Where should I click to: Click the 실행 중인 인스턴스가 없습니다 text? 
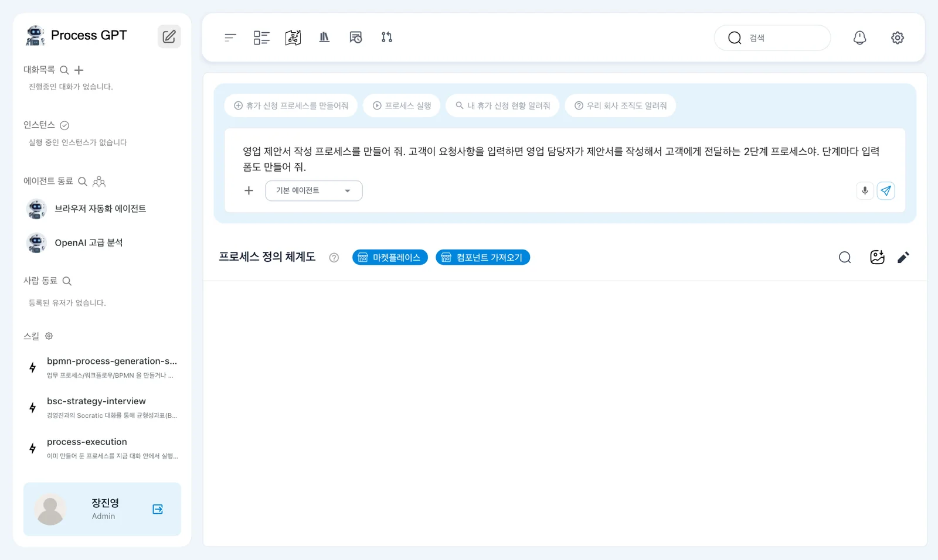[78, 142]
